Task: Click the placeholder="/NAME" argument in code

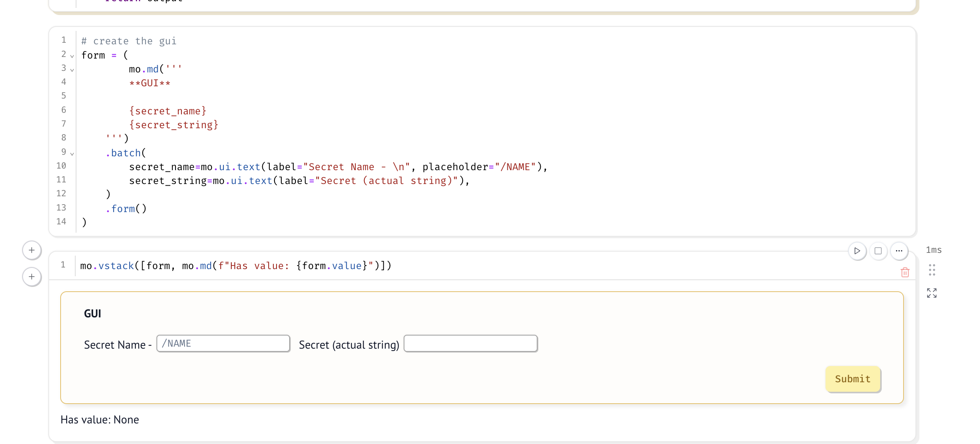Action: click(479, 167)
